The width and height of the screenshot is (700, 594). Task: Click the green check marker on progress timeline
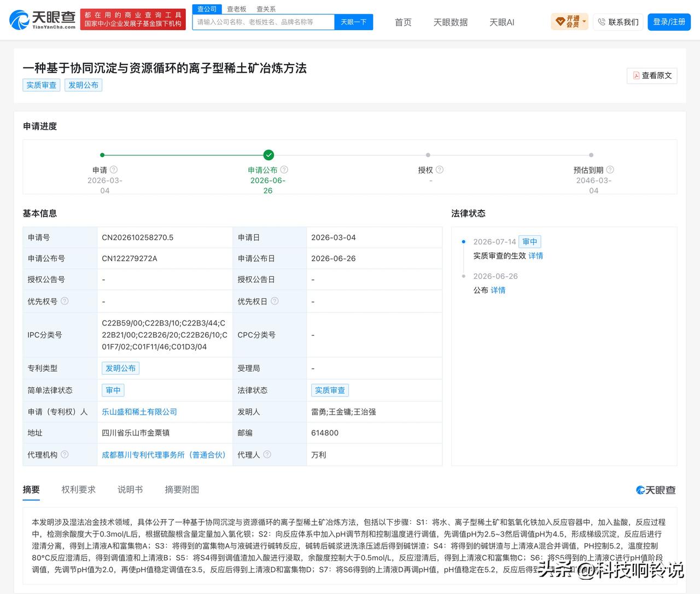(x=269, y=155)
